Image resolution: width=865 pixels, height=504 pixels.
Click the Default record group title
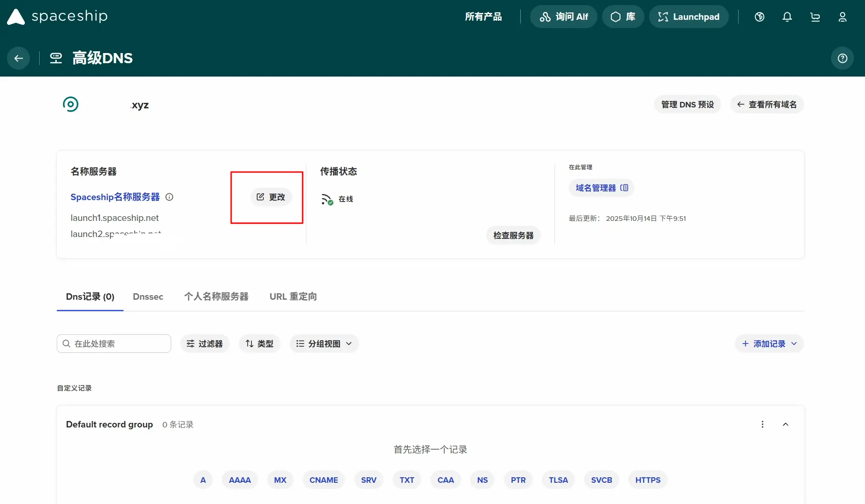pos(109,424)
